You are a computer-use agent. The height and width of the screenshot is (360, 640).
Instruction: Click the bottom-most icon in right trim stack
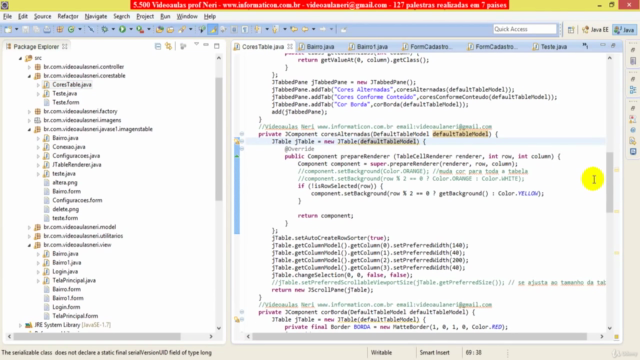[633, 151]
